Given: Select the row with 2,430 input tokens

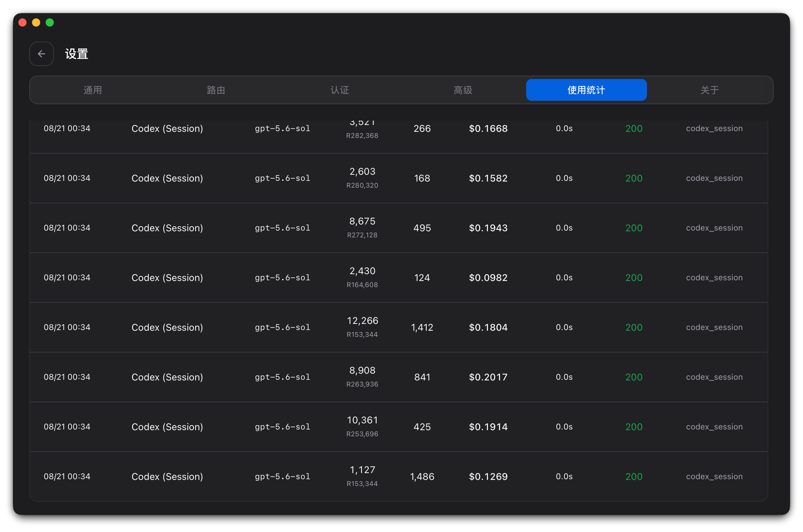Looking at the screenshot, I should point(398,278).
